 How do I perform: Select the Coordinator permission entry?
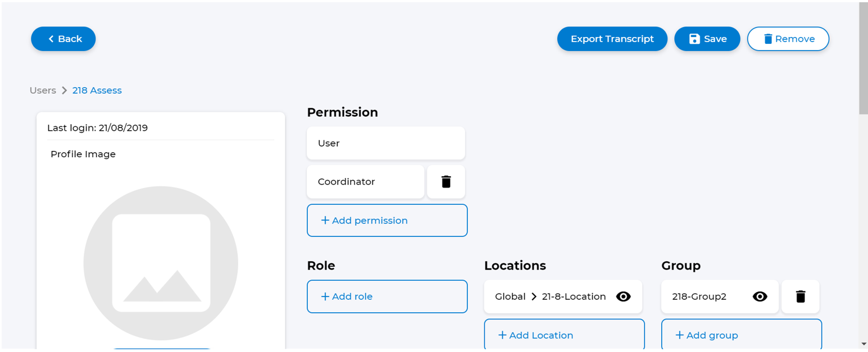pyautogui.click(x=365, y=182)
